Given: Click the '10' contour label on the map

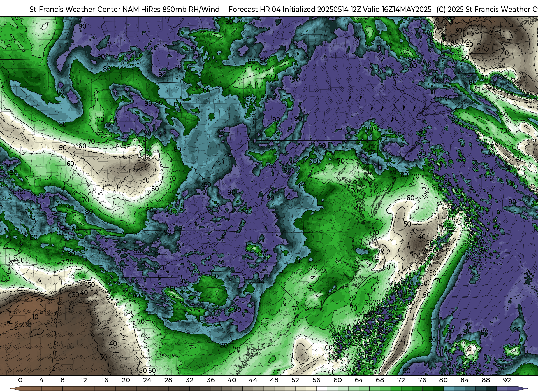Looking at the screenshot, I should 35,317.
